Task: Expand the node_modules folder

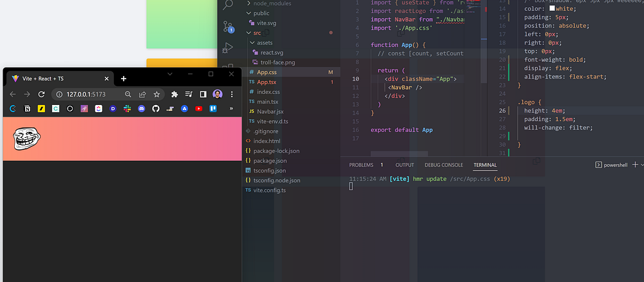Action: click(272, 3)
